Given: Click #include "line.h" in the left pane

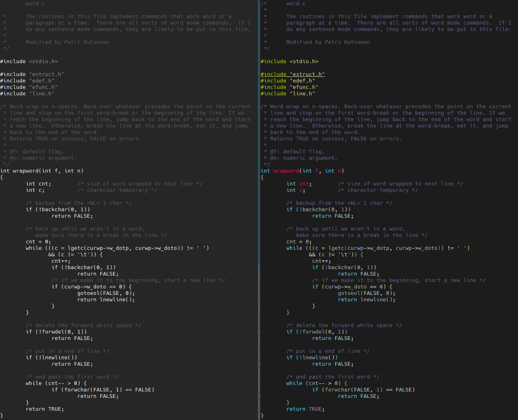Looking at the screenshot, I should [27, 94].
